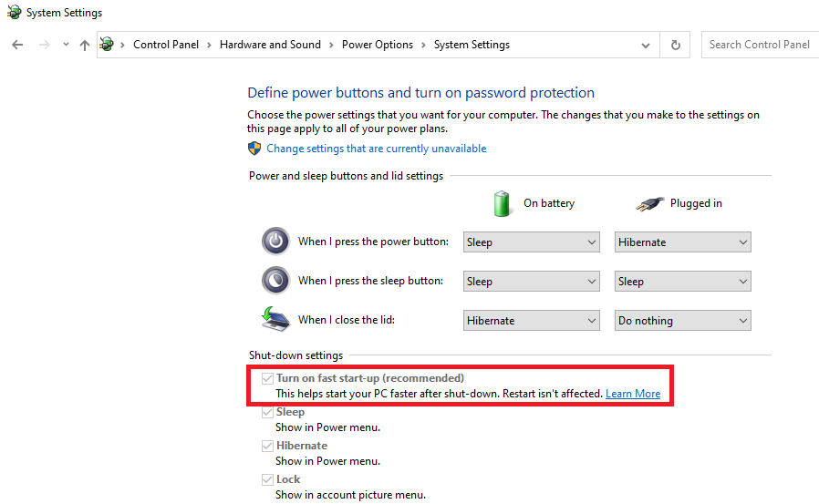Click the laptop lid close icon

tap(275, 320)
